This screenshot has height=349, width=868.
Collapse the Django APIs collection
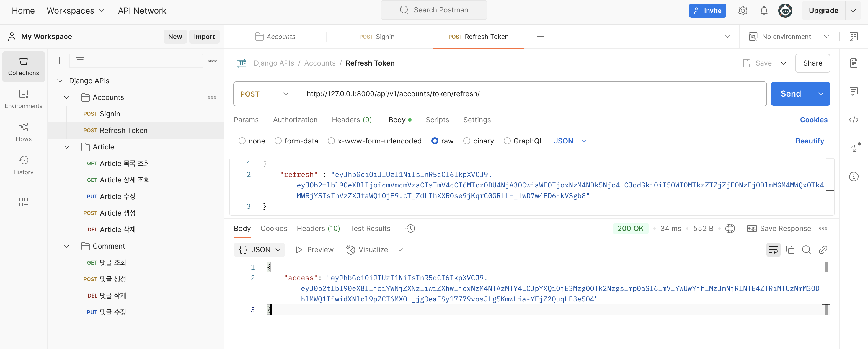[x=60, y=81]
